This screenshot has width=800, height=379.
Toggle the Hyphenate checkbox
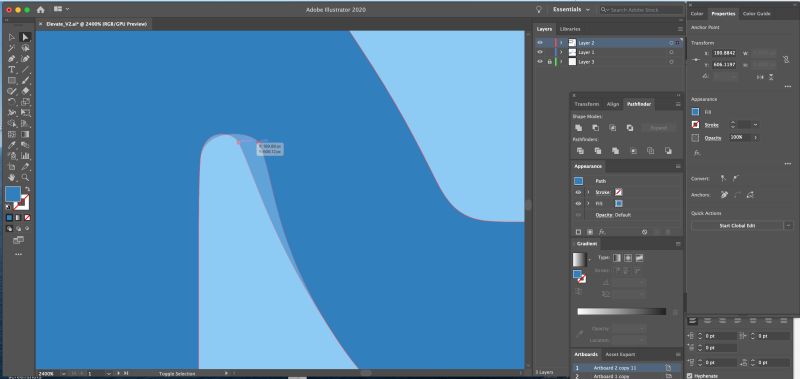tap(690, 376)
